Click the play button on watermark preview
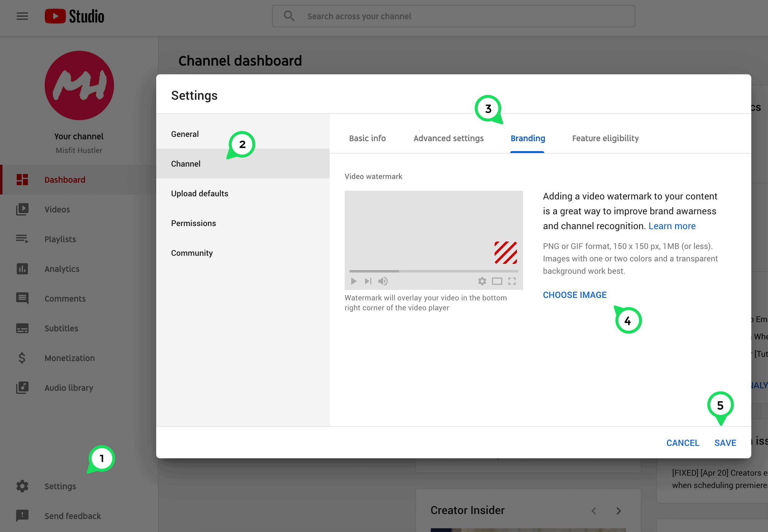The width and height of the screenshot is (768, 532). 354,281
